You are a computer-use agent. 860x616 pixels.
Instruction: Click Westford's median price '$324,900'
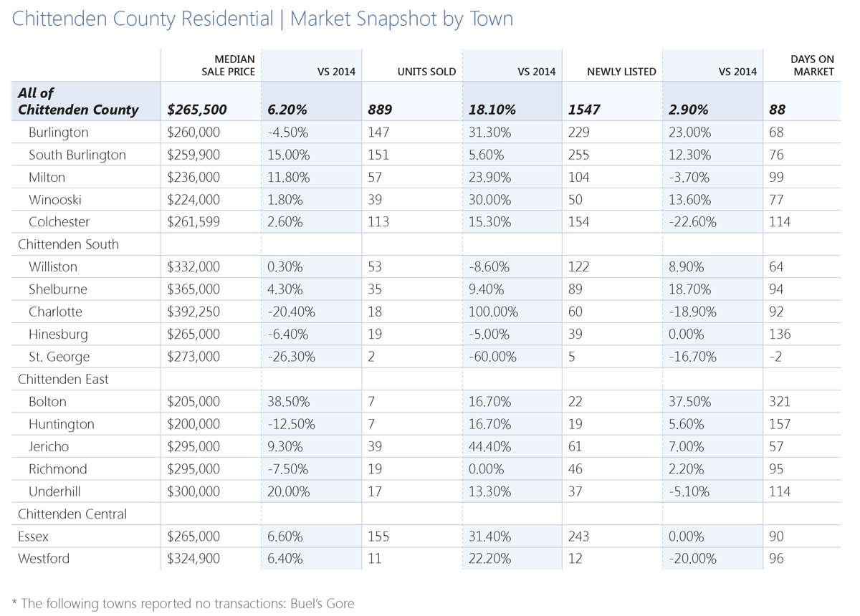tap(193, 559)
